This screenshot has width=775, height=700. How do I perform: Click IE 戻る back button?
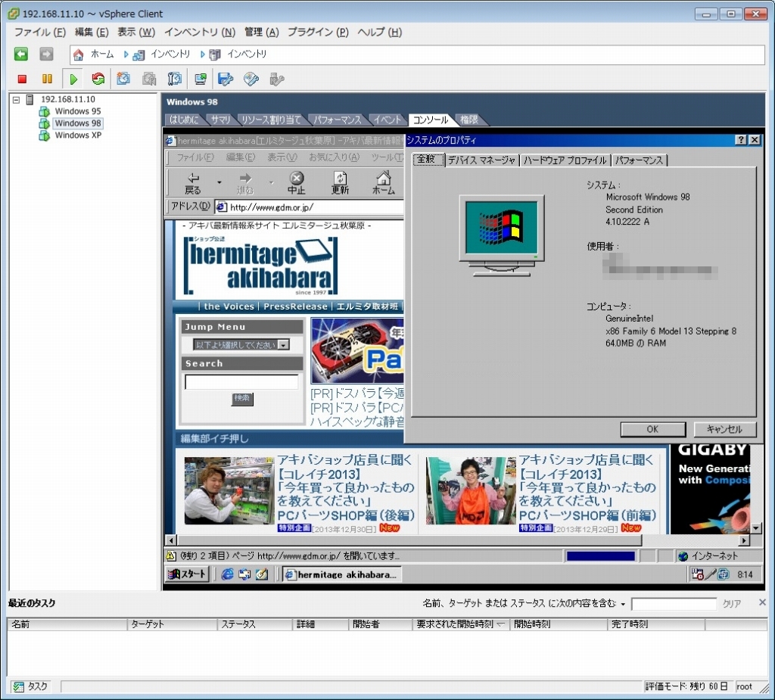pyautogui.click(x=193, y=183)
